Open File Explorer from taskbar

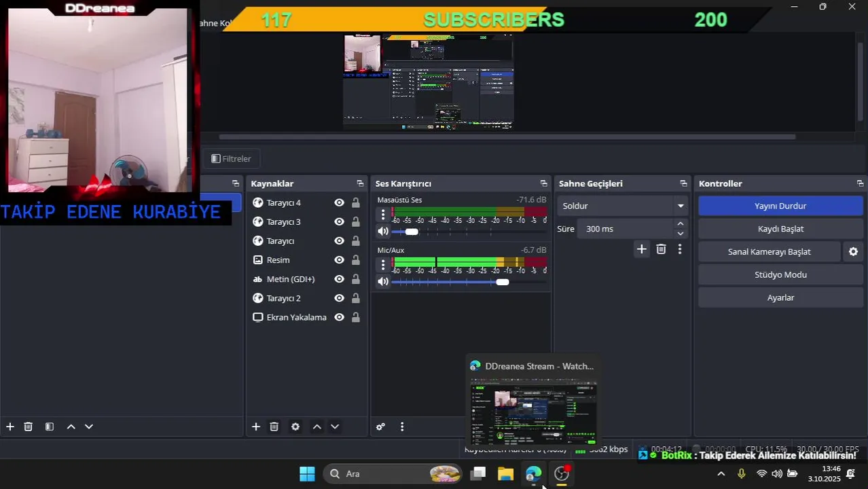pyautogui.click(x=505, y=473)
